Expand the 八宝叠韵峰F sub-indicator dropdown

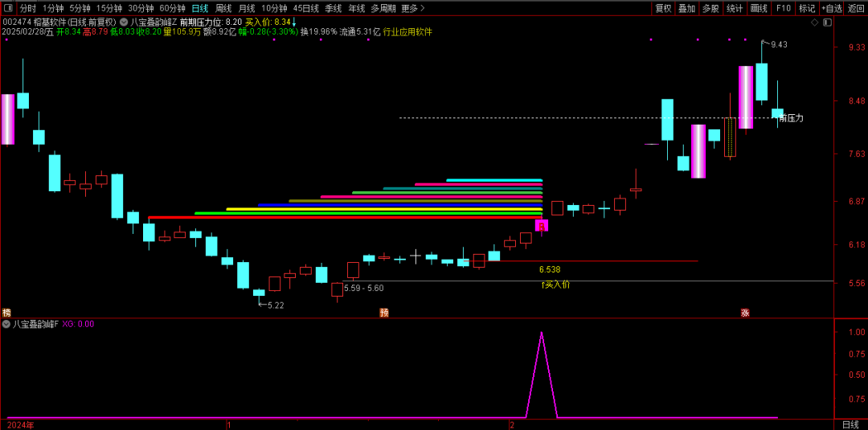6,324
